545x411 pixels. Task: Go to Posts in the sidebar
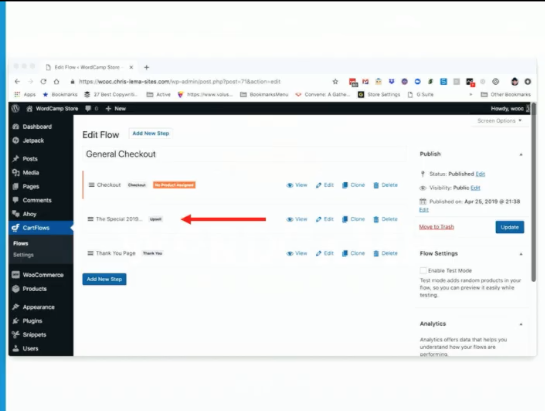click(25, 159)
